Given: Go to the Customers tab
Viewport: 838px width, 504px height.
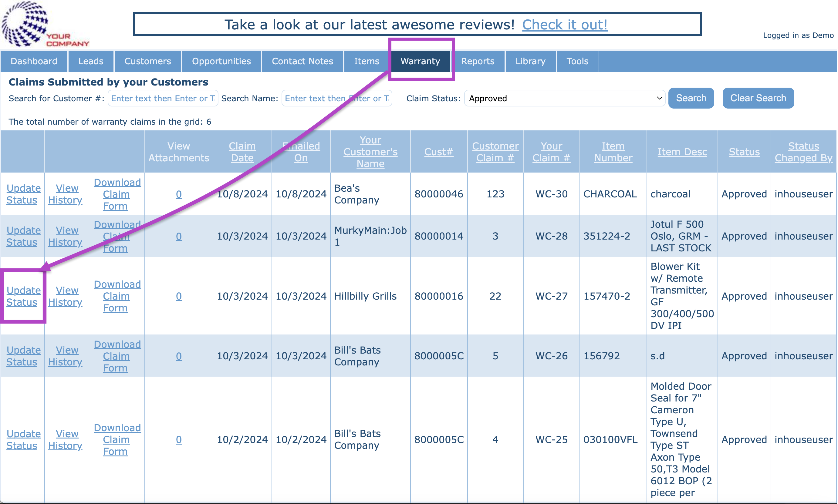Looking at the screenshot, I should (x=147, y=61).
